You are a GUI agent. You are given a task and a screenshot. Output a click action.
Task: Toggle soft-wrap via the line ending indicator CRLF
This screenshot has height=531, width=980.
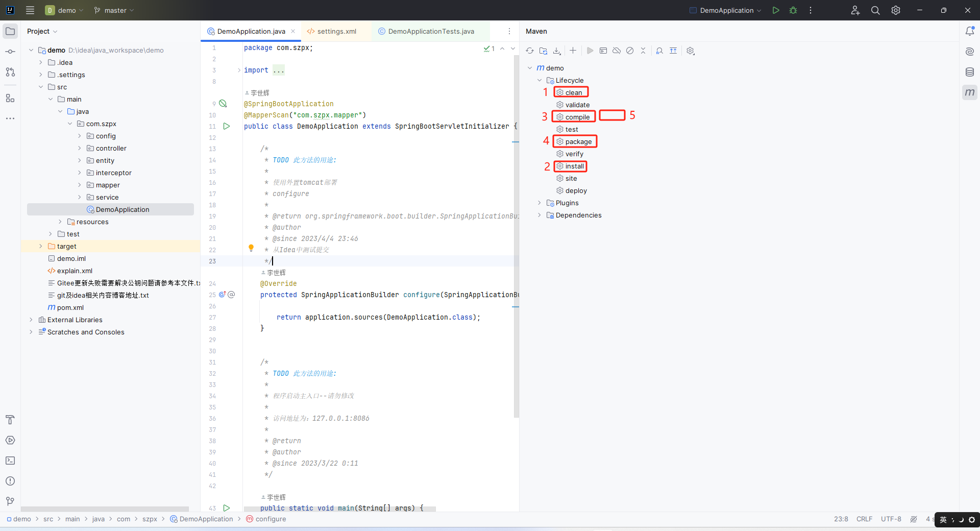tap(864, 519)
